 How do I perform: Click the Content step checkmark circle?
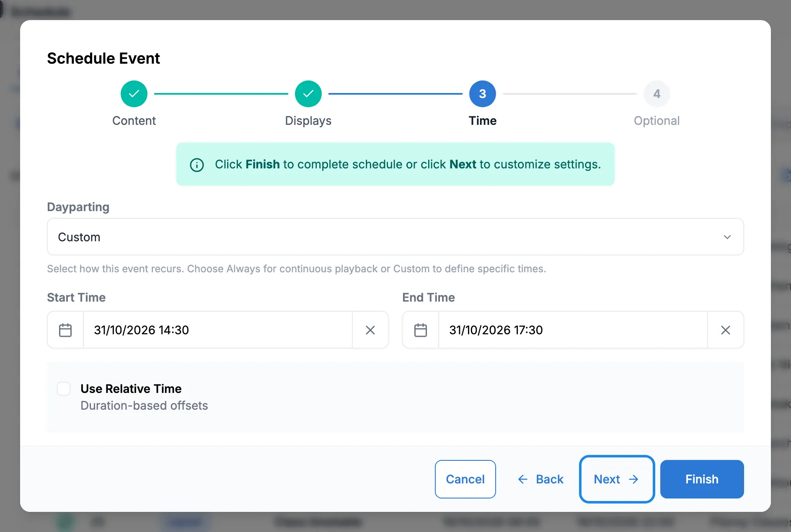(134, 94)
